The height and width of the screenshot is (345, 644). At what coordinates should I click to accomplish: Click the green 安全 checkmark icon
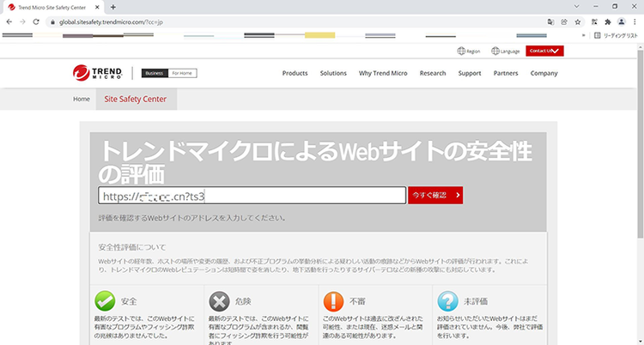tap(105, 301)
